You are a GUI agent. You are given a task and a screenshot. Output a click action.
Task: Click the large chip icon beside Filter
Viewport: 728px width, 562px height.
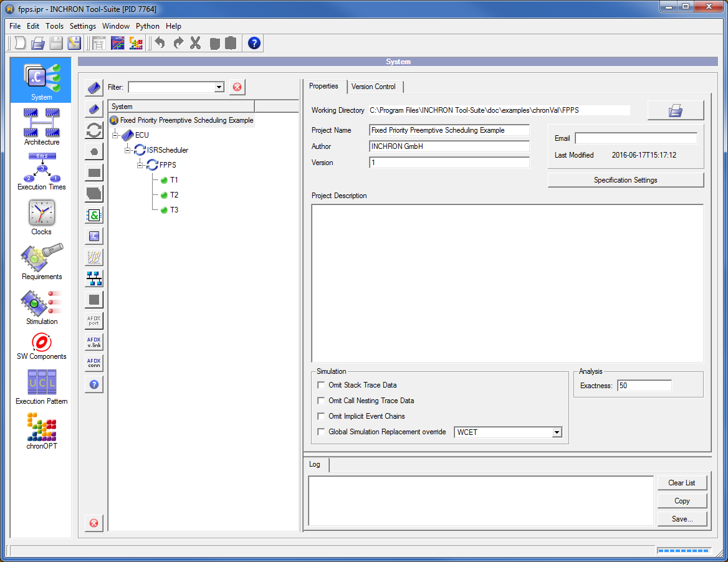[x=94, y=87]
